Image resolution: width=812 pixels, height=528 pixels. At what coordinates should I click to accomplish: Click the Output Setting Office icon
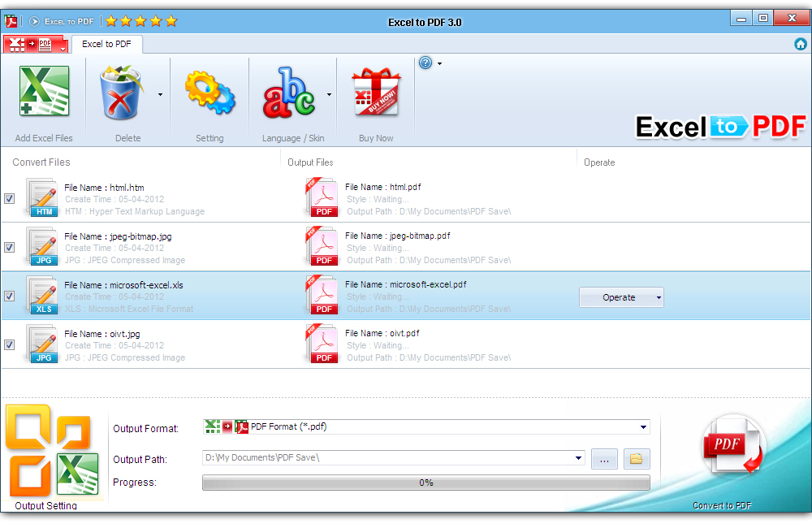coord(52,451)
